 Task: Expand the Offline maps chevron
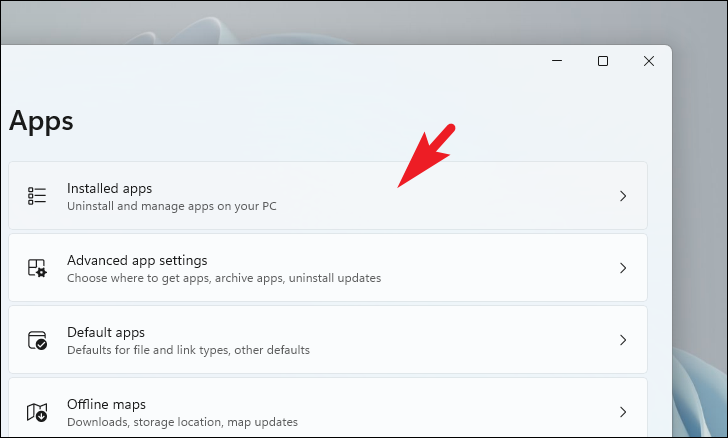pyautogui.click(x=623, y=412)
